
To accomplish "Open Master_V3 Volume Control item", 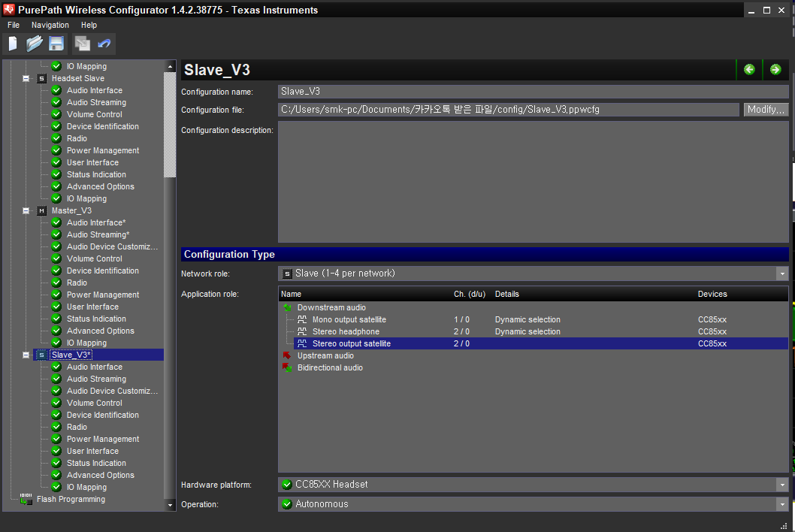I will pos(95,258).
